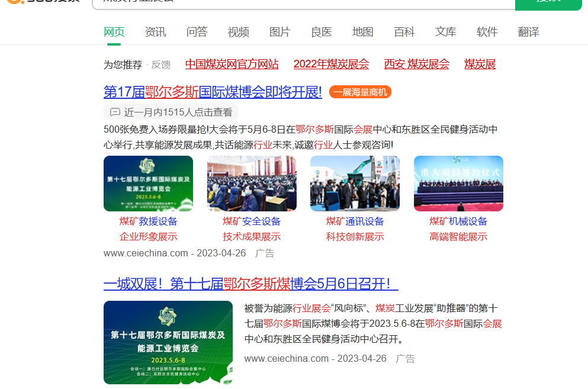Image resolution: width=588 pixels, height=389 pixels.
Task: Open the 重大项目签约仪式 thumbnail
Action: coord(458,184)
